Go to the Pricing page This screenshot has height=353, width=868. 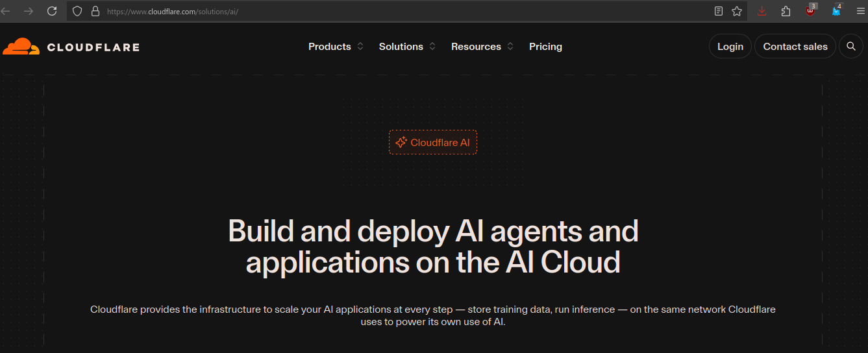[545, 47]
